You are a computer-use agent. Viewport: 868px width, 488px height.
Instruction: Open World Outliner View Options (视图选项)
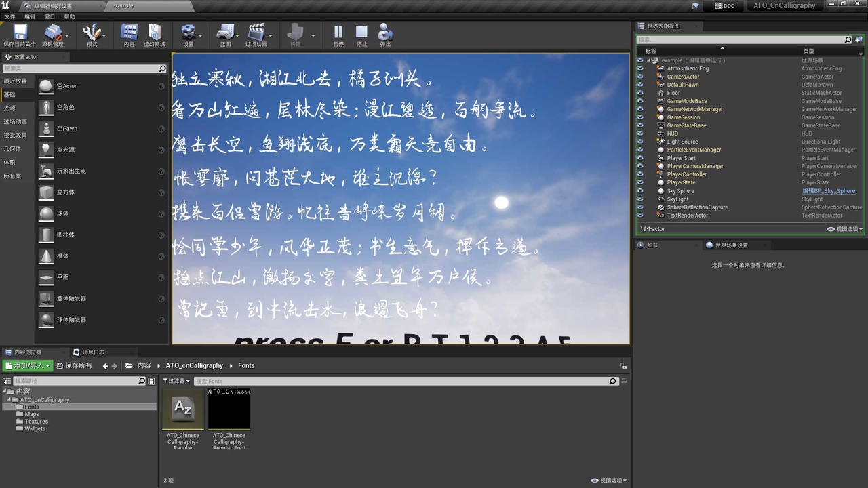(845, 229)
